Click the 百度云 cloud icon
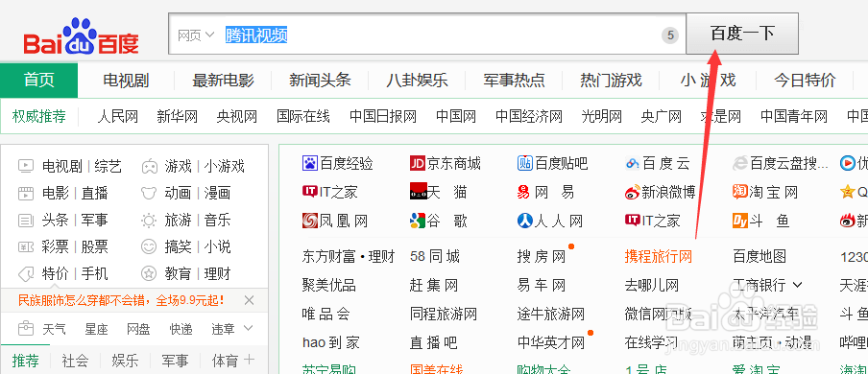The height and width of the screenshot is (374, 868). (x=632, y=164)
